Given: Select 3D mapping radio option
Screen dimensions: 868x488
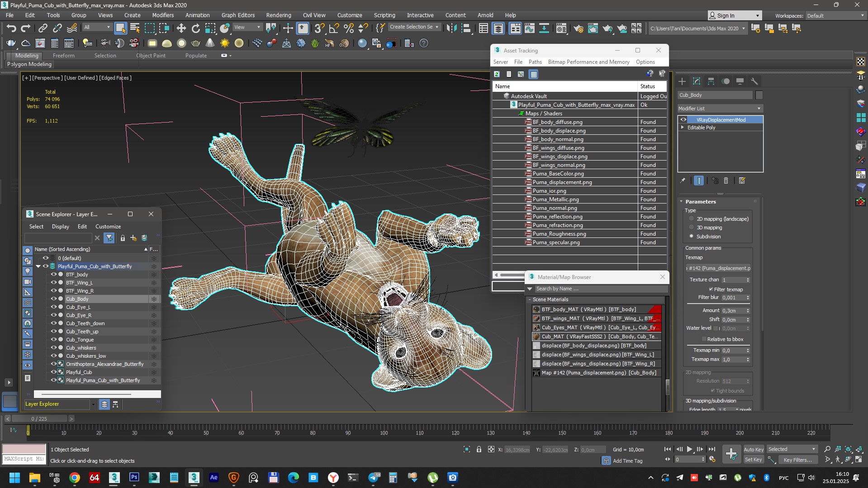Looking at the screenshot, I should click(x=691, y=227).
